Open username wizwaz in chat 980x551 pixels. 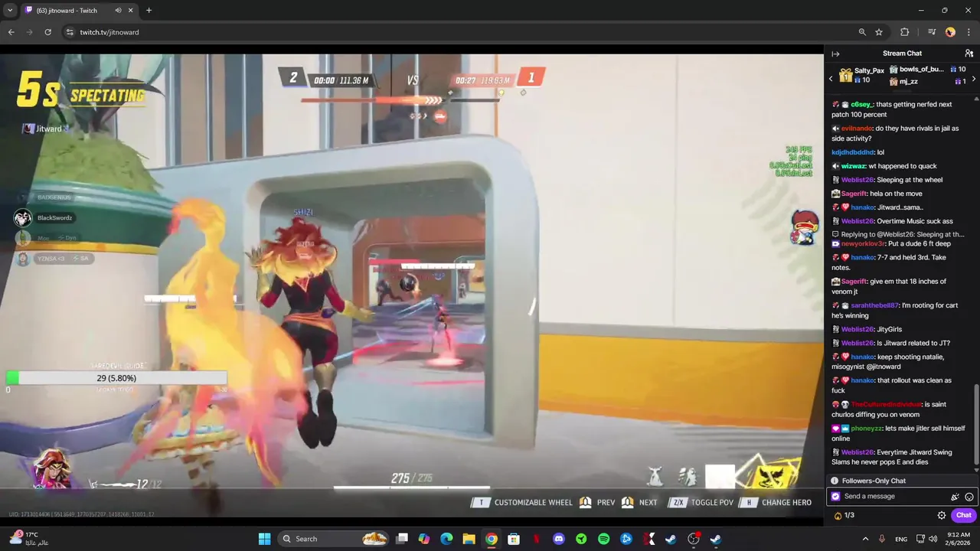click(x=853, y=166)
